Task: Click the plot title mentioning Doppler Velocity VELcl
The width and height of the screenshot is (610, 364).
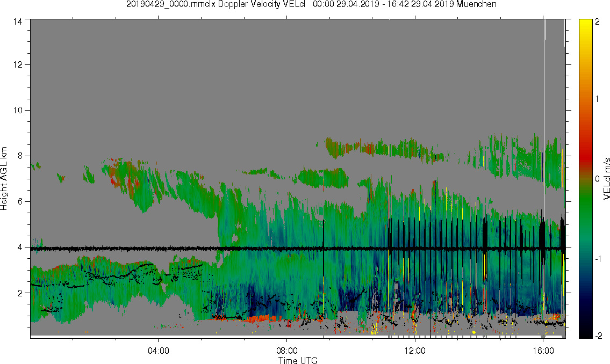Action: click(311, 4)
